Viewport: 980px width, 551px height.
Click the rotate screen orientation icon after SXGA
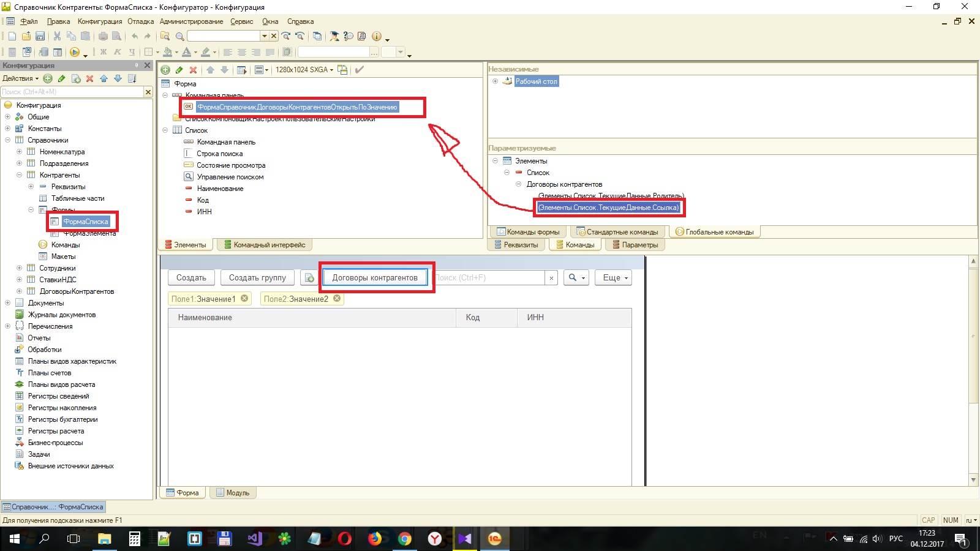pyautogui.click(x=343, y=70)
